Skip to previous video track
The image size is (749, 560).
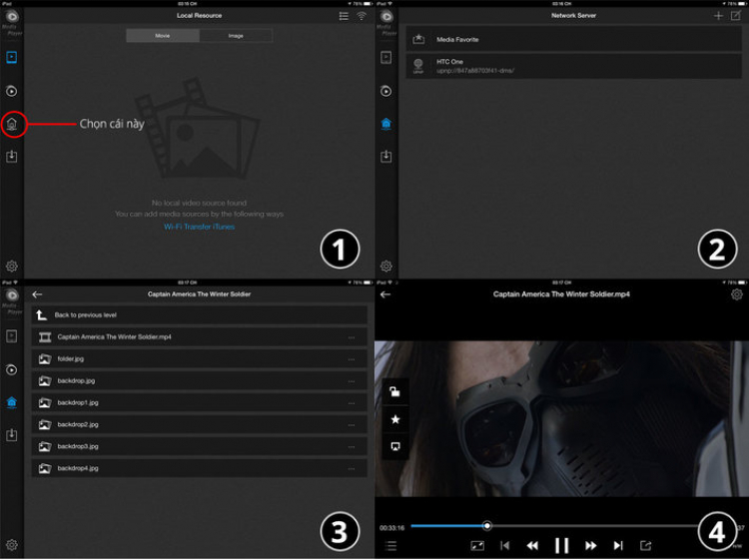[x=504, y=545]
